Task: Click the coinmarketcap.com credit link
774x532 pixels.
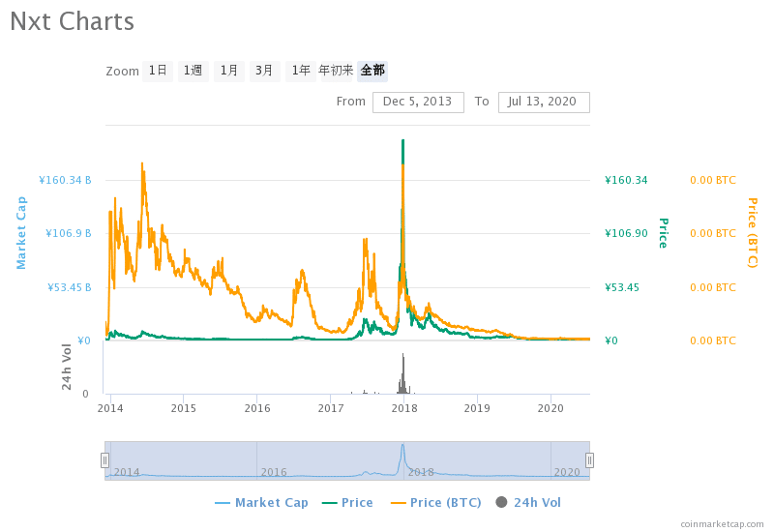Action: tap(722, 523)
